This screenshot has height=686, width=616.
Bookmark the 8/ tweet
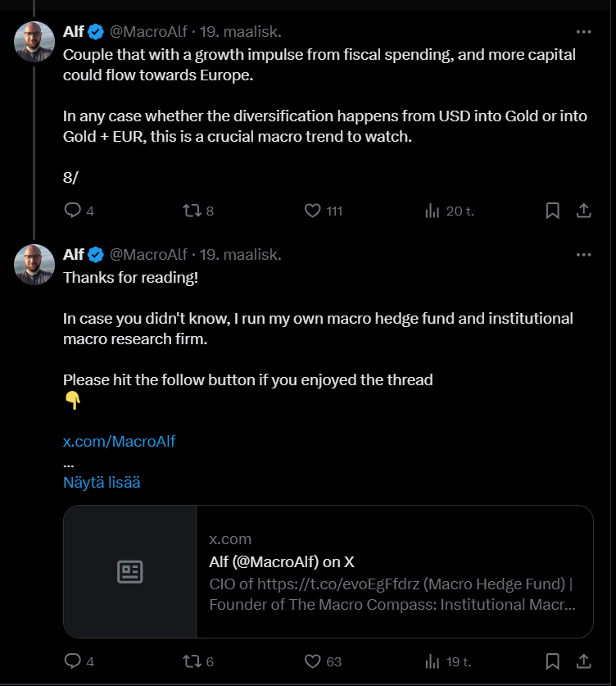pos(553,211)
